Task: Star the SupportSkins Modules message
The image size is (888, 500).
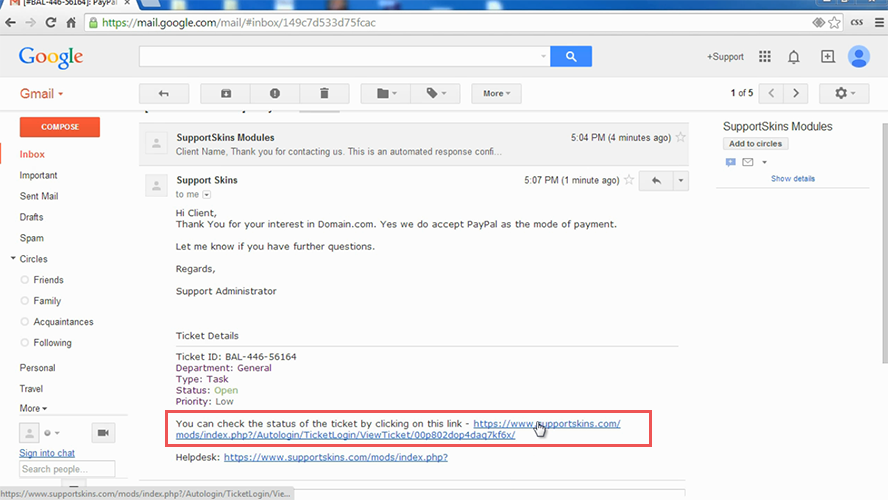Action: coord(681,137)
